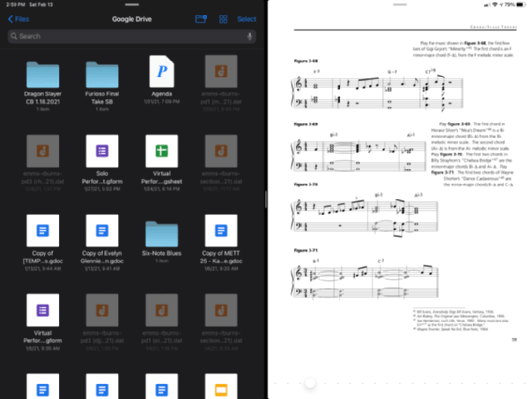This screenshot has height=399, width=532.
Task: Switch to grid view layout icon
Action: [223, 19]
